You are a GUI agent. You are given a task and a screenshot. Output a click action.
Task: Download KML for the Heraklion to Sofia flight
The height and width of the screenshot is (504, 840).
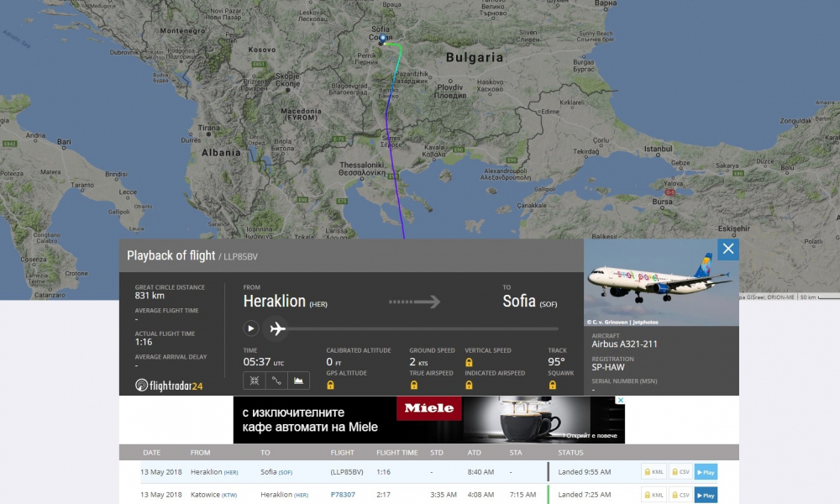(x=654, y=472)
